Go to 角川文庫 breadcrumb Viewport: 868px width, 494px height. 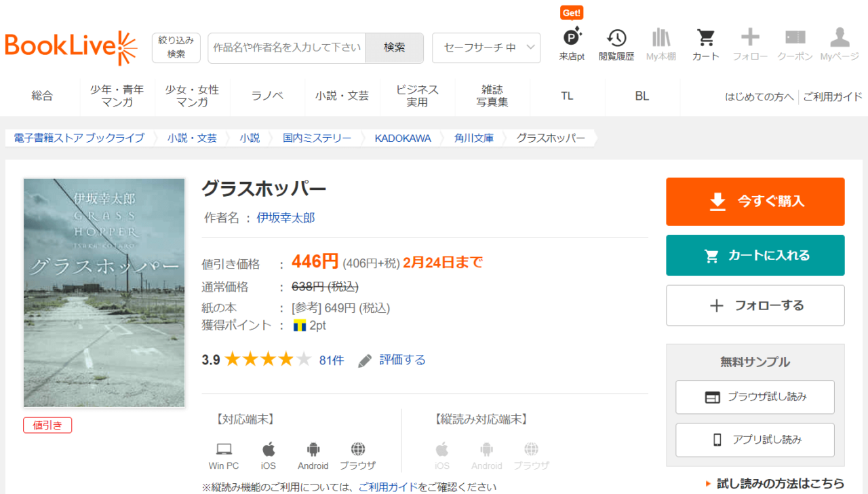(x=474, y=138)
